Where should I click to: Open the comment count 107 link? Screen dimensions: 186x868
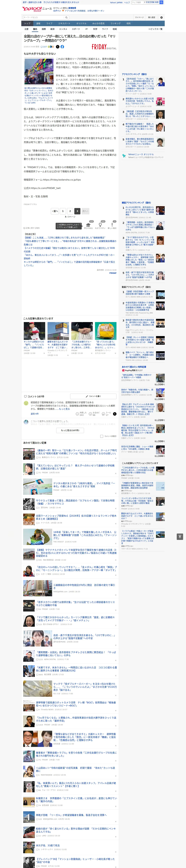coord(44,47)
